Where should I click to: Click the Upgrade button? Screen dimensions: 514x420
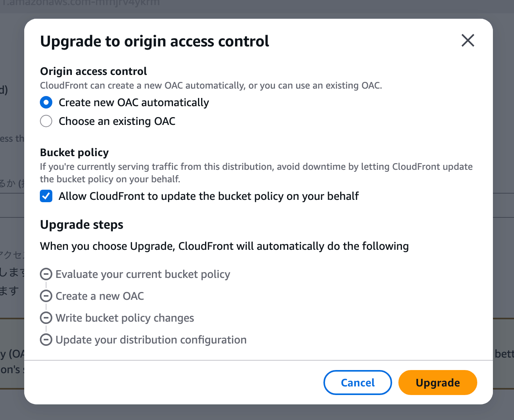[437, 383]
